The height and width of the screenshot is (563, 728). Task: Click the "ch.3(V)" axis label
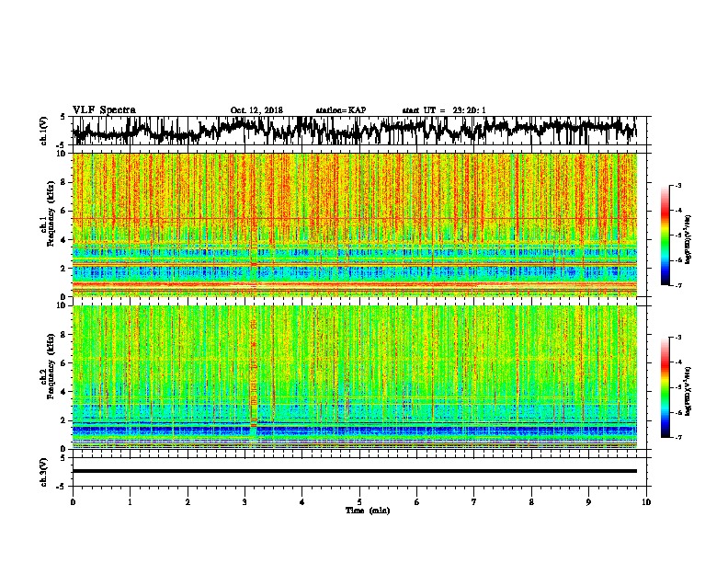pos(44,472)
